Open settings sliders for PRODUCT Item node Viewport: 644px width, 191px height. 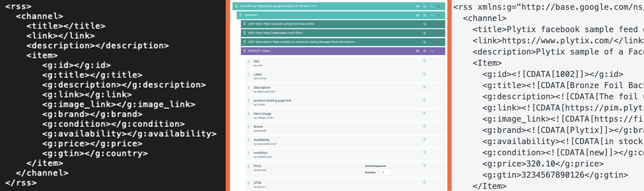point(424,51)
